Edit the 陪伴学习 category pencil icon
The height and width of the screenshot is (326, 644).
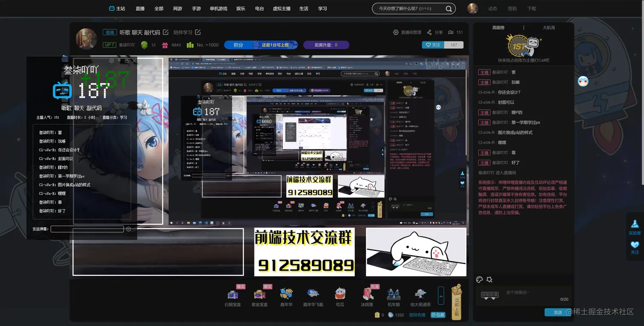point(198,32)
